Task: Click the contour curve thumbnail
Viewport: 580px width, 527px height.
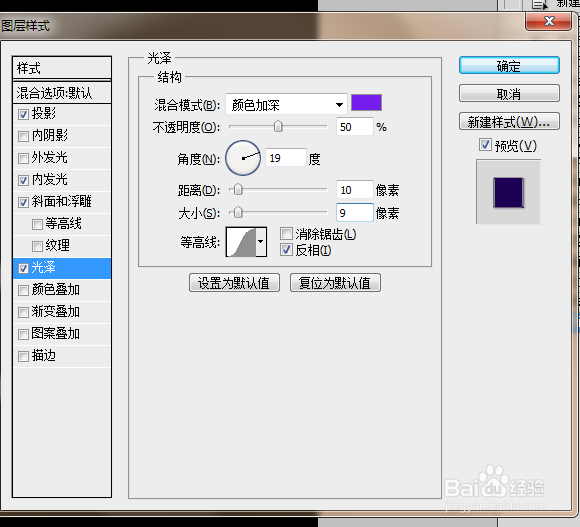Action: [x=241, y=241]
